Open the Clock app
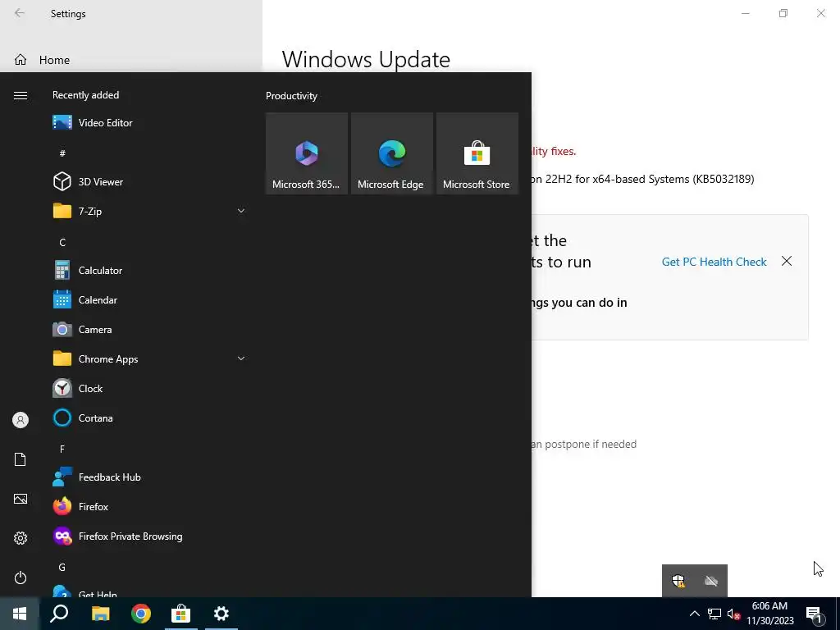Screen dimensions: 840x630 [150, 388]
